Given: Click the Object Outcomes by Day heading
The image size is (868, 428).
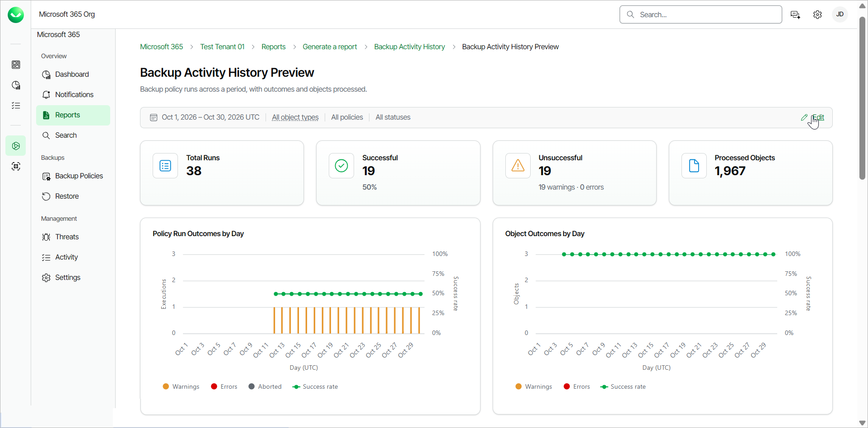Looking at the screenshot, I should tap(545, 234).
